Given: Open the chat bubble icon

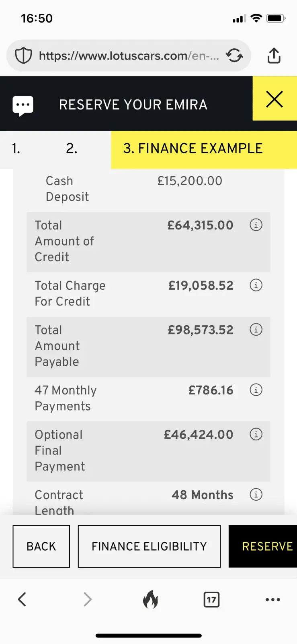Looking at the screenshot, I should tap(23, 106).
